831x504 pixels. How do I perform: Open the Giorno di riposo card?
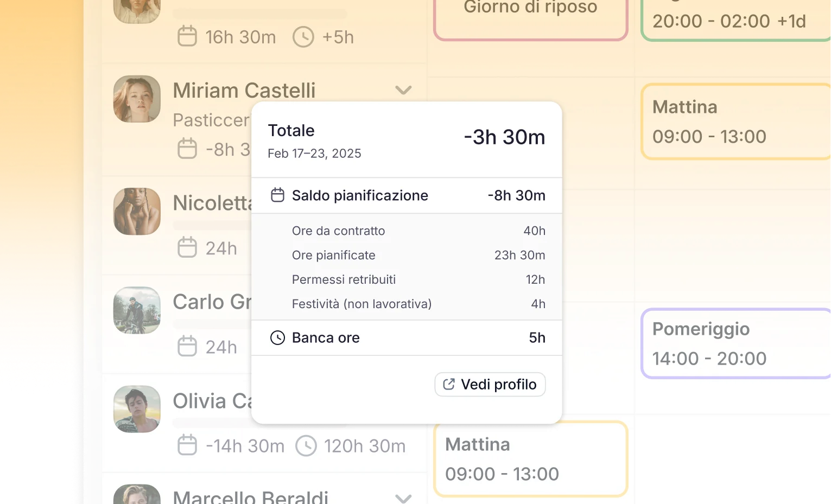[530, 16]
